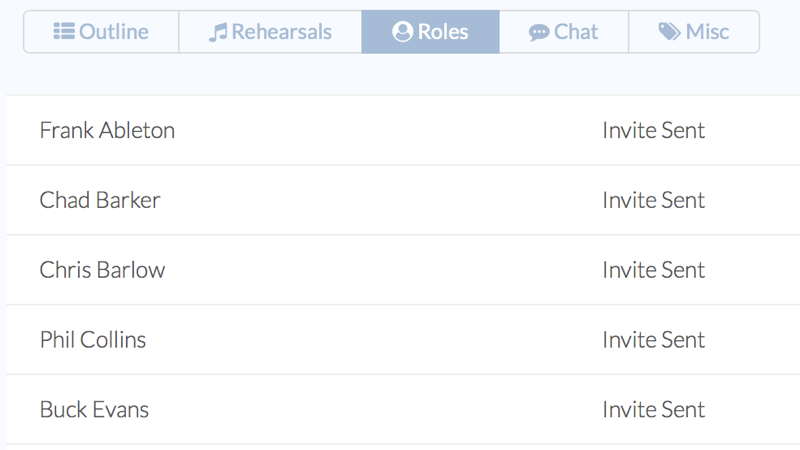Open Chad Barker's entry
The image size is (800, 450).
(100, 200)
